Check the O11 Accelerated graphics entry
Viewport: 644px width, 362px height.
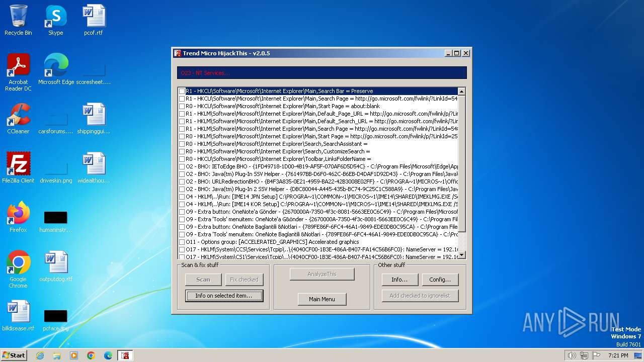[x=182, y=242]
